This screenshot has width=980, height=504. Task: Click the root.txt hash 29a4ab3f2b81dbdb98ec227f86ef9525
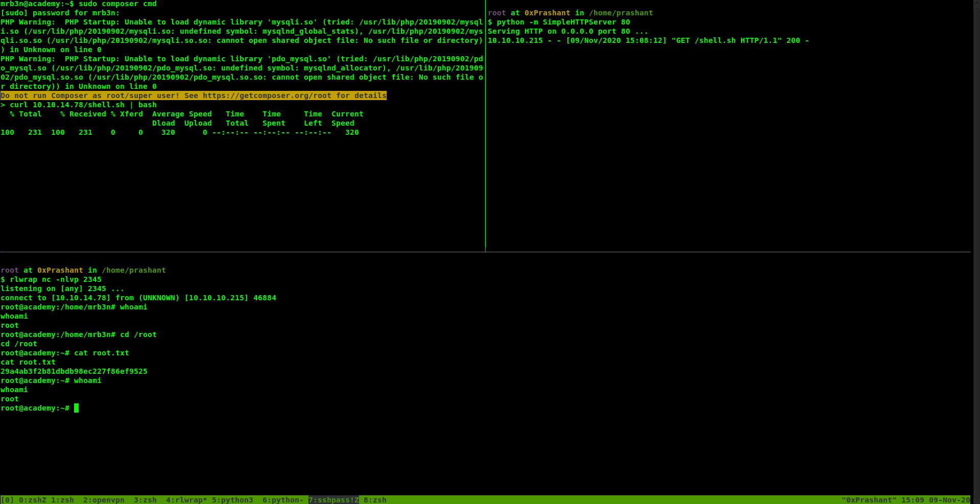(74, 371)
